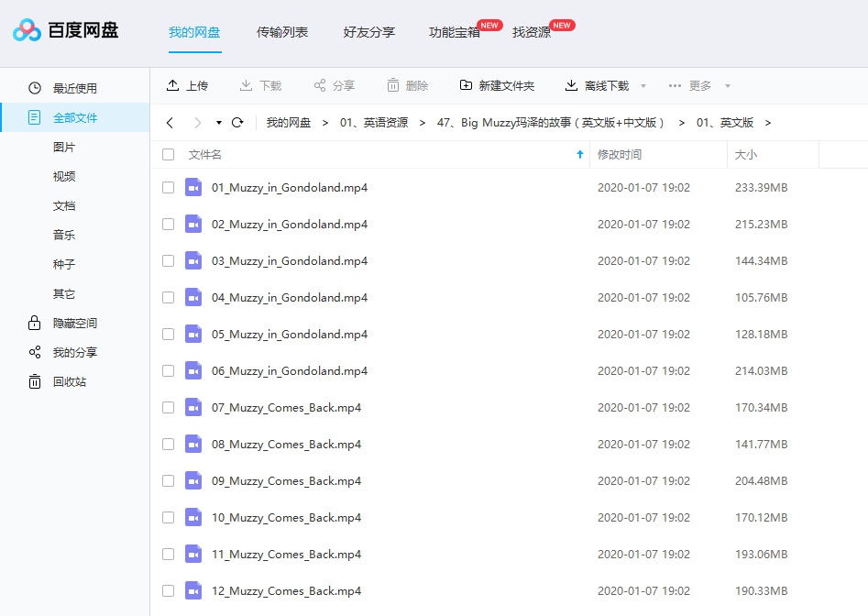Go to 01、英语资源 breadcrumb link

(374, 122)
